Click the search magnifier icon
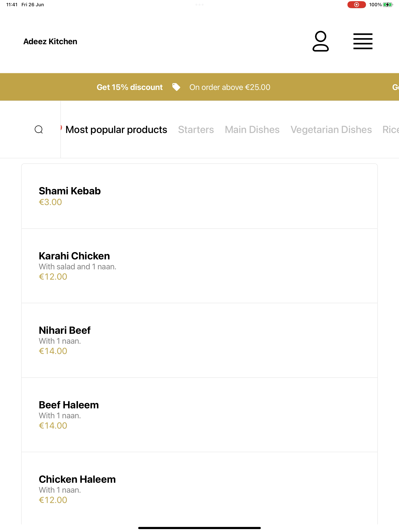This screenshot has height=532, width=399. [39, 129]
